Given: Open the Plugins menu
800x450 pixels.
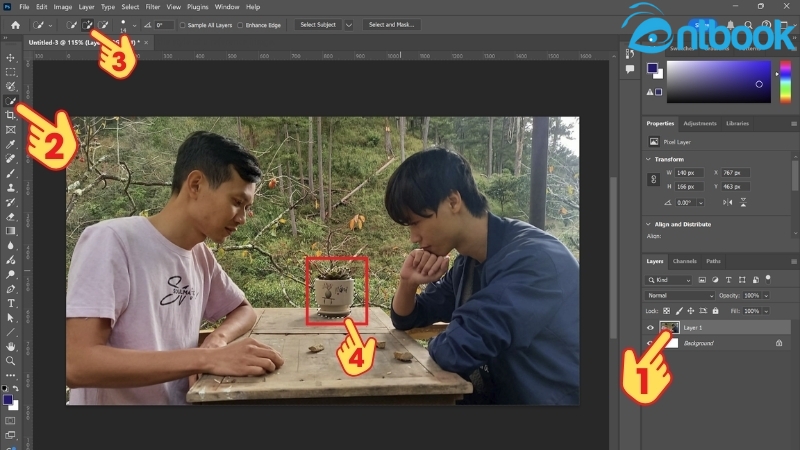Looking at the screenshot, I should tap(197, 7).
